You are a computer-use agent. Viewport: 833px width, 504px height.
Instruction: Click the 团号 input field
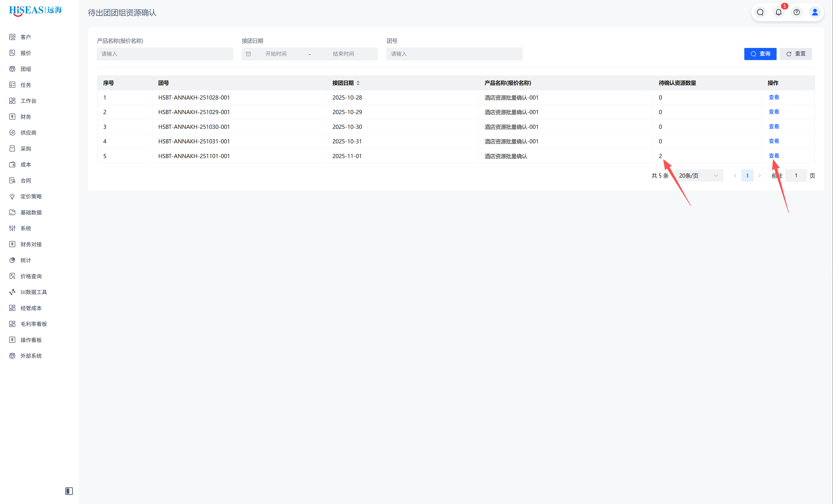pos(454,54)
